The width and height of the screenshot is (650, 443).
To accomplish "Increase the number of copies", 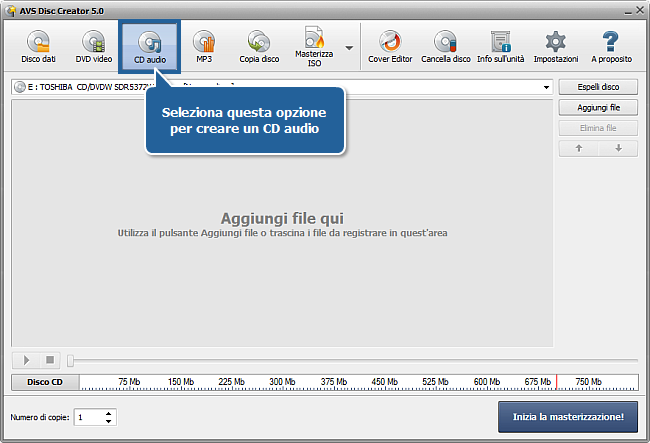I will click(109, 414).
